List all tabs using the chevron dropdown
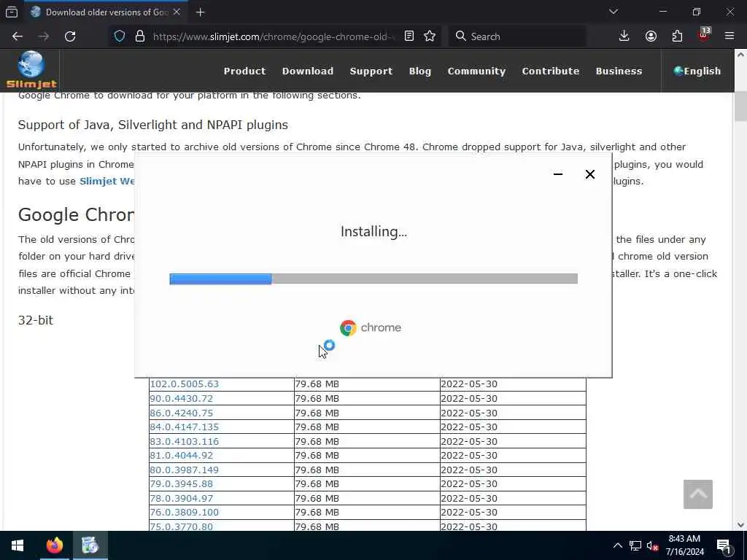The height and width of the screenshot is (560, 747). pyautogui.click(x=613, y=12)
